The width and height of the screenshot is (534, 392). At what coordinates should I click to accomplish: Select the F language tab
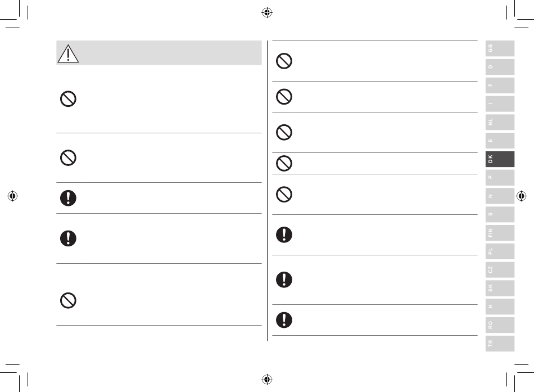pyautogui.click(x=500, y=85)
